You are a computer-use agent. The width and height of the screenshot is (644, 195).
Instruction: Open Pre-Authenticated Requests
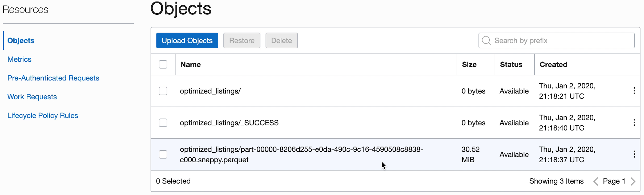(53, 78)
